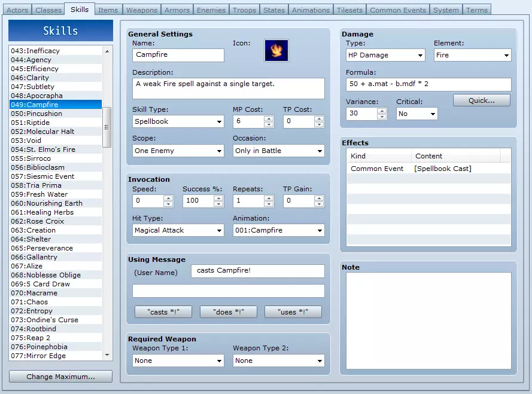Open the Damage Type dropdown showing HP Damage
This screenshot has width=532, height=394.
tap(385, 55)
